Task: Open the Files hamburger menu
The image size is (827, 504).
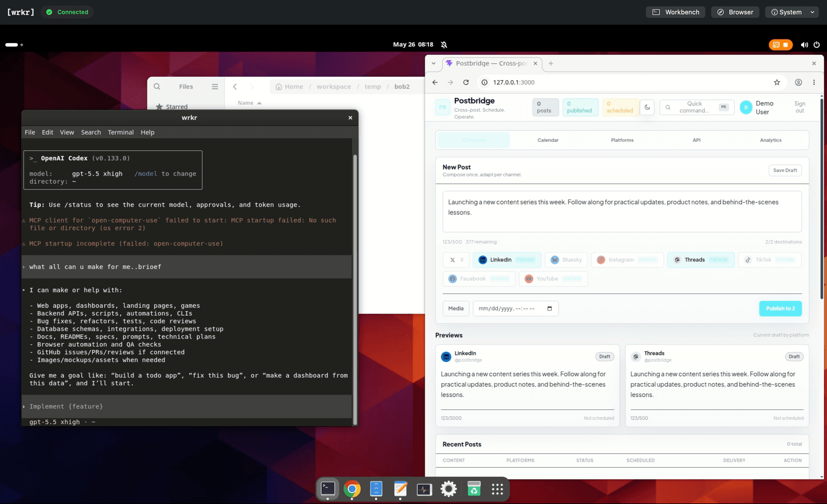Action: 215,87
